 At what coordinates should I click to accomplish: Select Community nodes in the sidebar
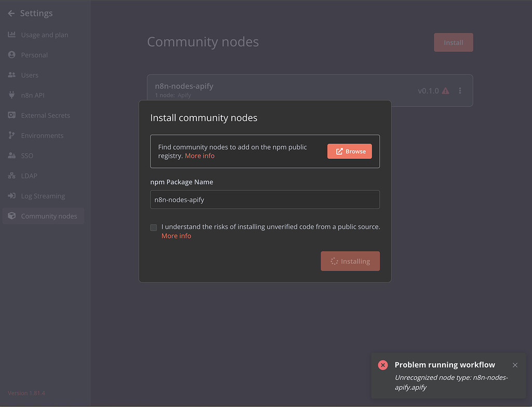11,216
